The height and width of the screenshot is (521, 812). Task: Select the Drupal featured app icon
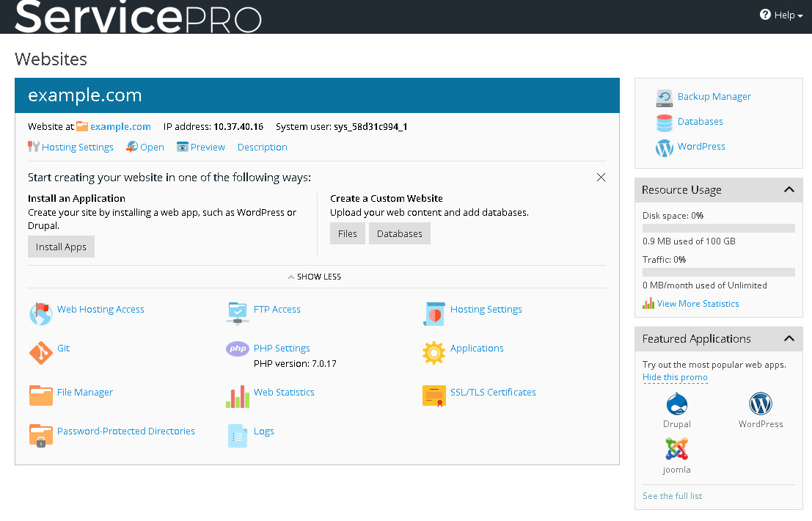click(x=676, y=404)
